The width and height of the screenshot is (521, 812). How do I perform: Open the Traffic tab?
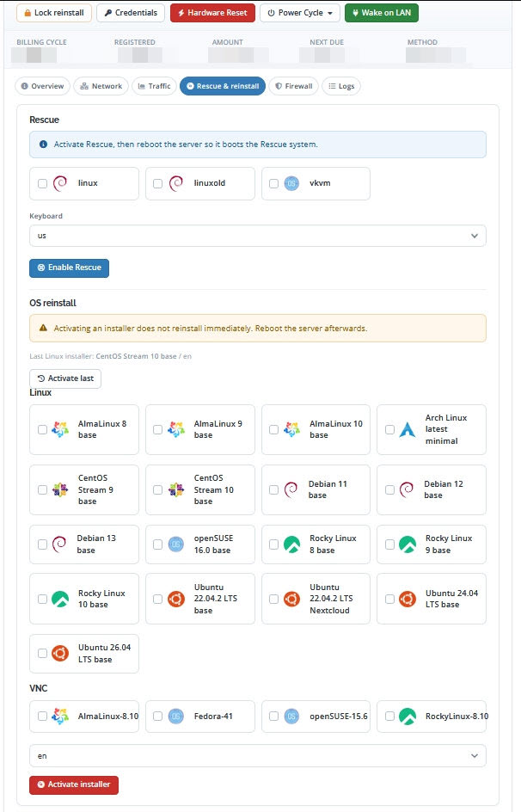click(154, 86)
